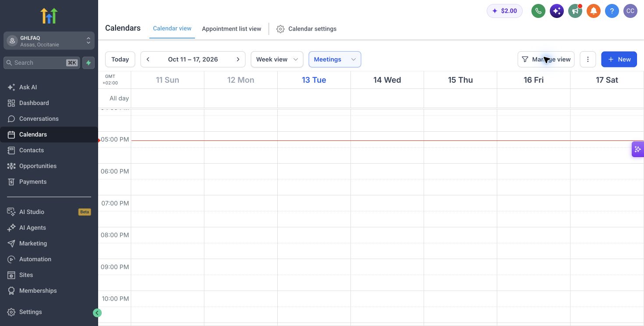Open the orange notifications bell

(x=594, y=11)
